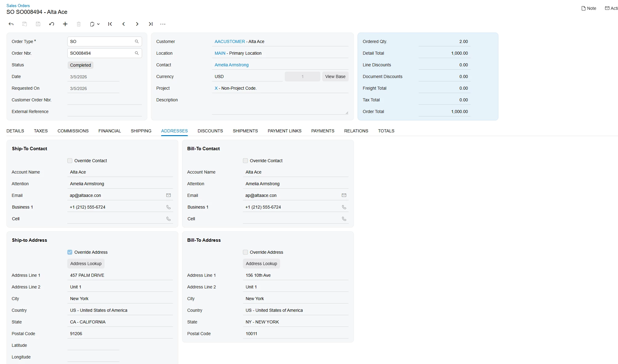This screenshot has width=618, height=364.
Task: Enable Bill-To Override Address checkbox
Action: 245,252
